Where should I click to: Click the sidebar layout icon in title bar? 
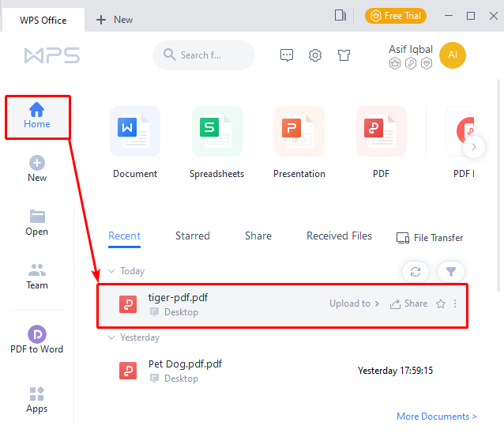click(x=340, y=15)
